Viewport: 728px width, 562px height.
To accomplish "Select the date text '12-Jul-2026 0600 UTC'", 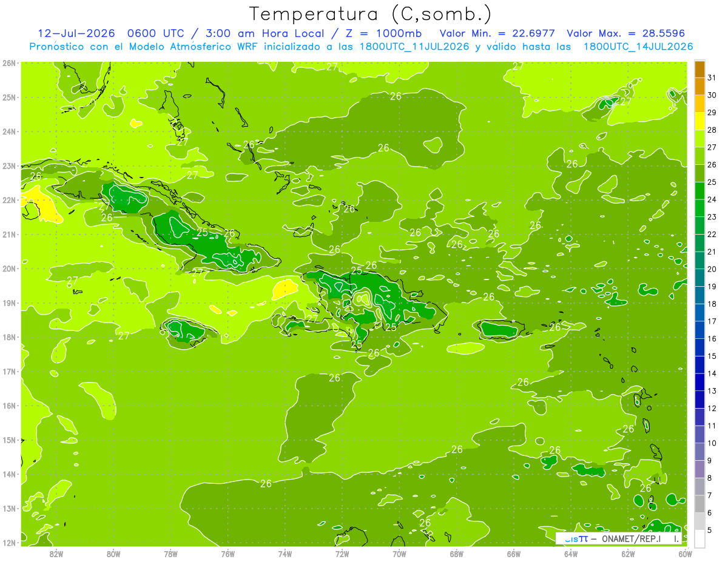I will [110, 33].
